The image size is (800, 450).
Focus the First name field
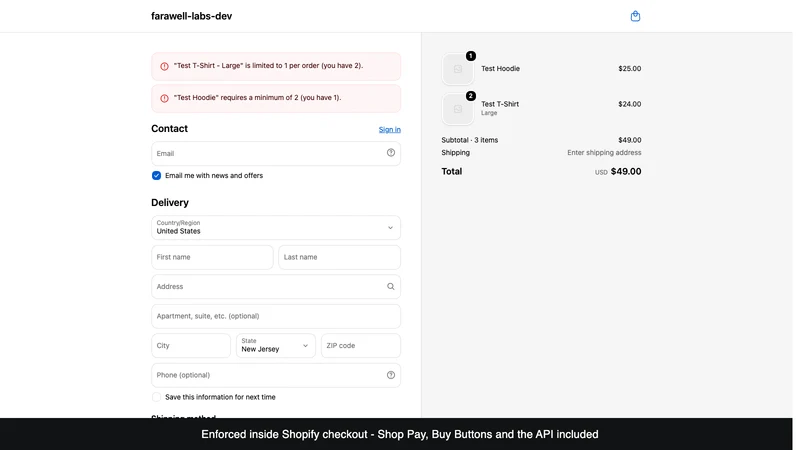(x=212, y=257)
